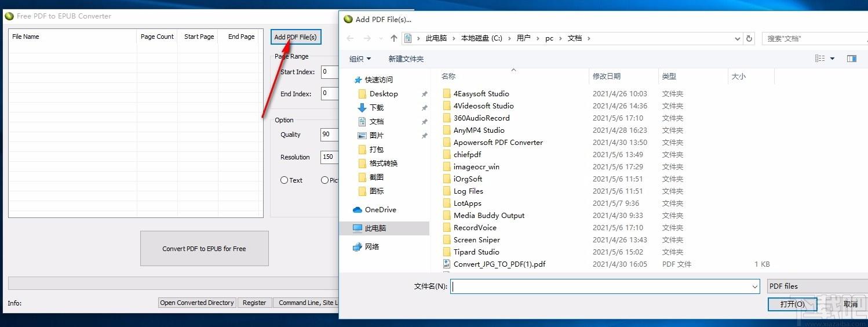The width and height of the screenshot is (868, 327).
Task: Select Screen Sniper folder
Action: tap(476, 239)
